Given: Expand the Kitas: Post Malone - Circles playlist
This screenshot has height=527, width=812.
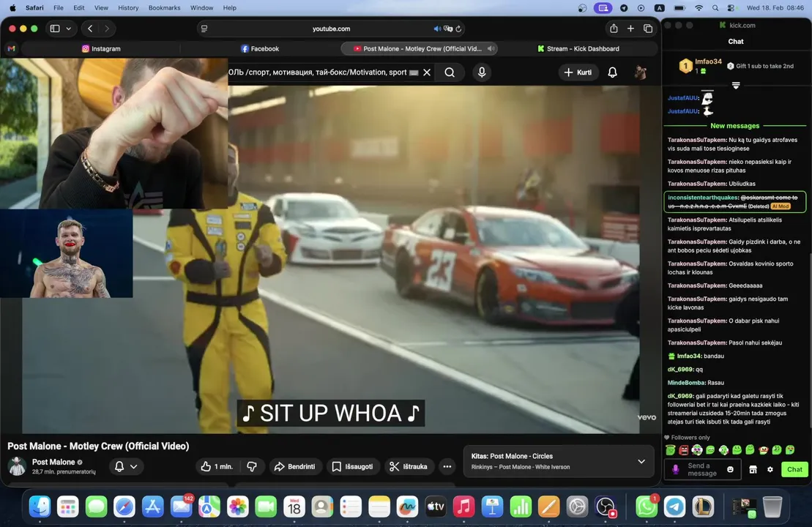Looking at the screenshot, I should tap(641, 461).
